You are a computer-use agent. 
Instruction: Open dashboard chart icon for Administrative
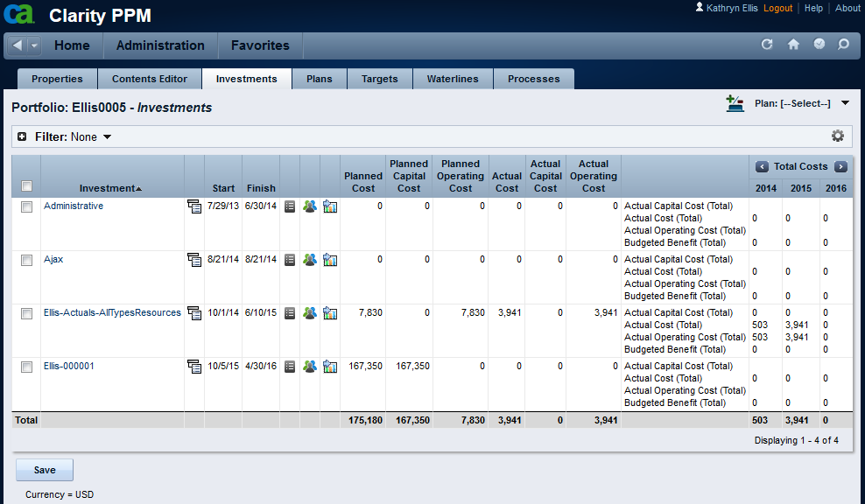(330, 206)
